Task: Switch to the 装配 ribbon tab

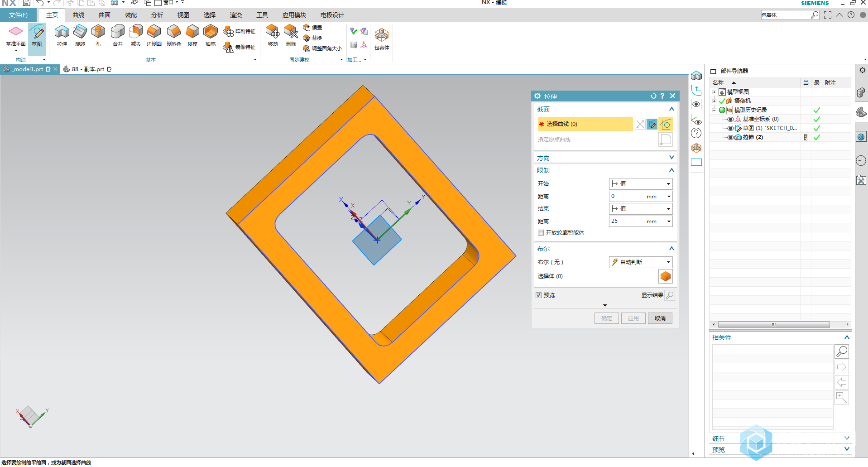Action: coord(131,15)
